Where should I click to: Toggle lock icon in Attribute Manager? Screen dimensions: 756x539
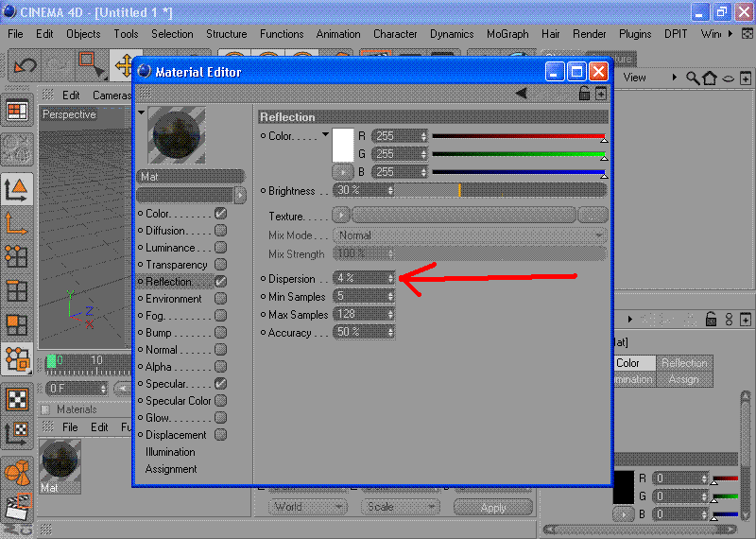[x=711, y=319]
